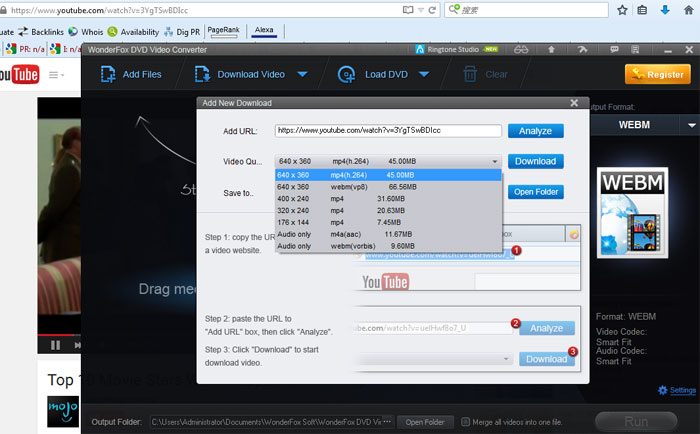
Task: Expand the Load DVD dropdown arrow
Action: tap(424, 74)
